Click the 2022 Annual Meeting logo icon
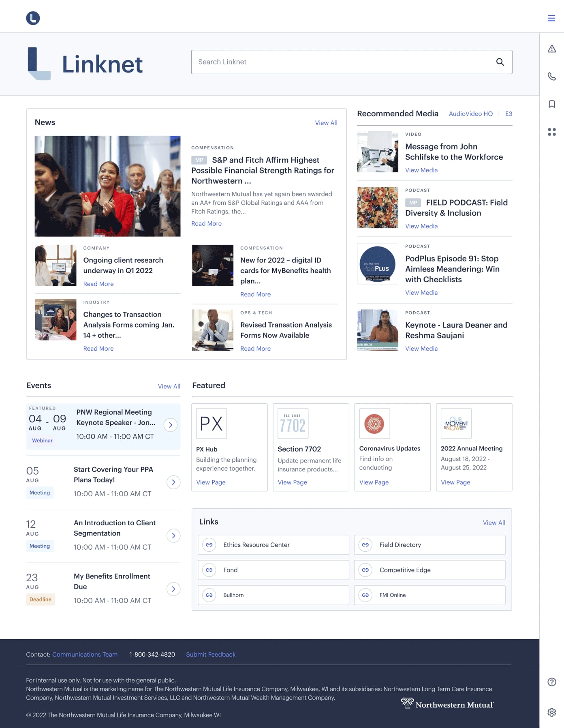This screenshot has width=564, height=728. click(456, 424)
